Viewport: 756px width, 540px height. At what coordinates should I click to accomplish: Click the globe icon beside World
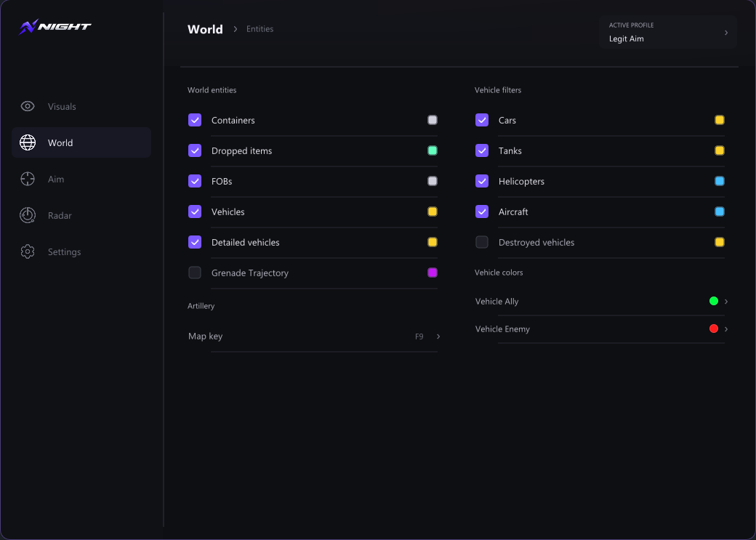[28, 142]
